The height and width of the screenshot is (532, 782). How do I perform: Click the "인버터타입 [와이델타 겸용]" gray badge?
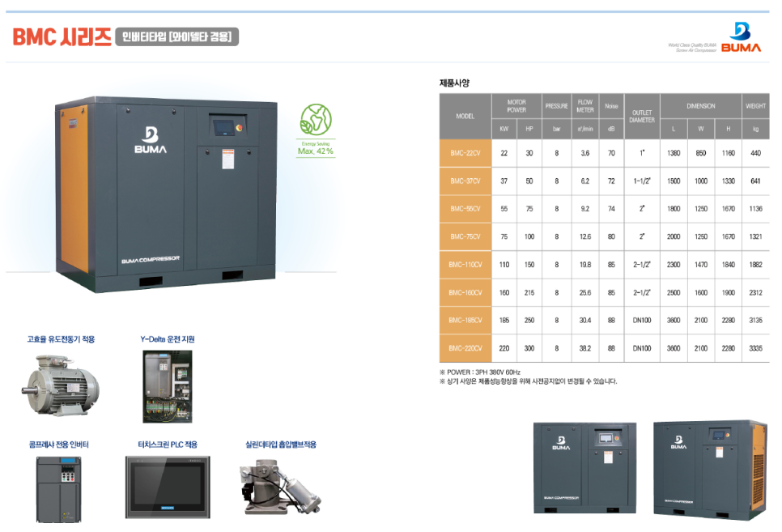[x=177, y=37]
